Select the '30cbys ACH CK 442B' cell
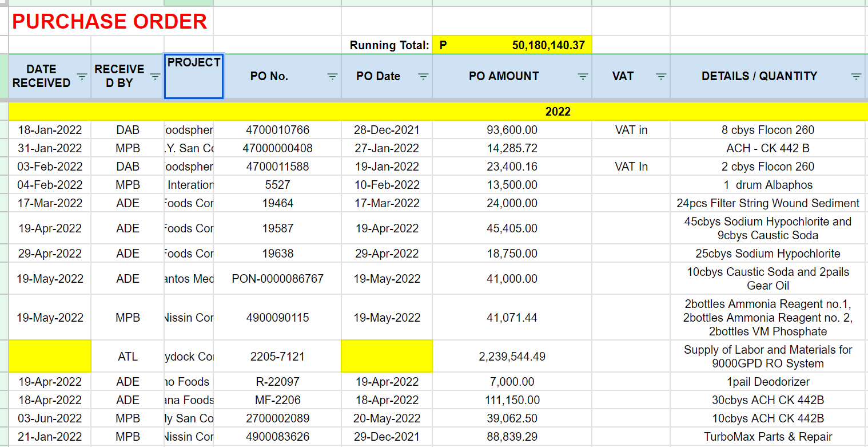Viewport: 868px width, 447px height. point(768,400)
